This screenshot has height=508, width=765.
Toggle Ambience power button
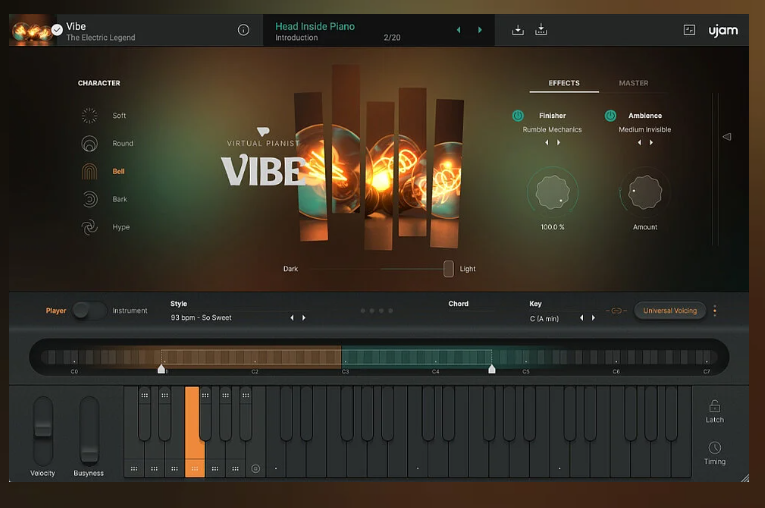(x=610, y=116)
